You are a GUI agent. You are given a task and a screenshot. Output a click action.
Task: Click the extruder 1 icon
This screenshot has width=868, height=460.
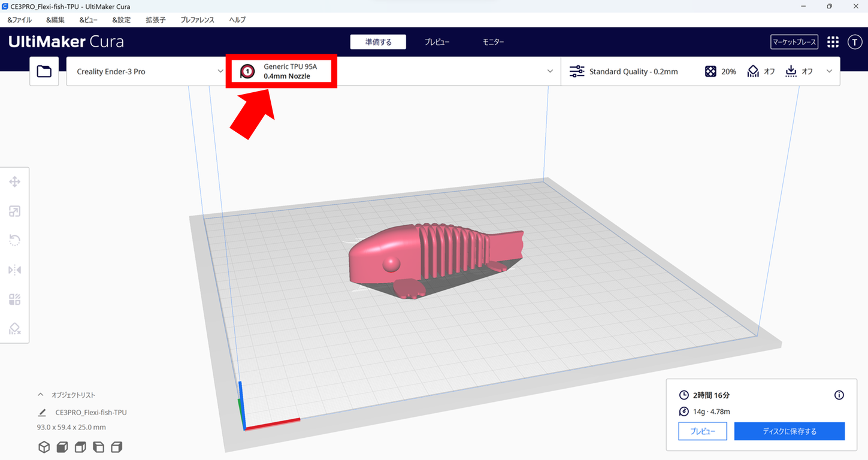pyautogui.click(x=247, y=72)
